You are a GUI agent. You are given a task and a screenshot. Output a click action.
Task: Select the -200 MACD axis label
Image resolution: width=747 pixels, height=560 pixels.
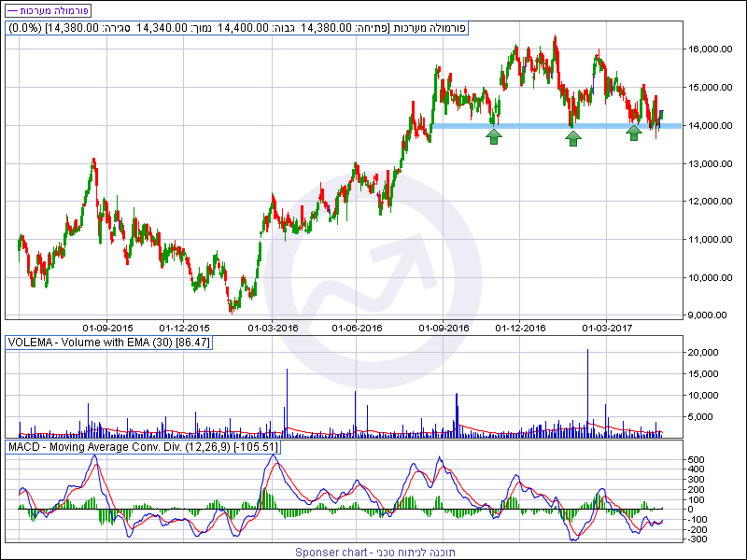tap(698, 529)
